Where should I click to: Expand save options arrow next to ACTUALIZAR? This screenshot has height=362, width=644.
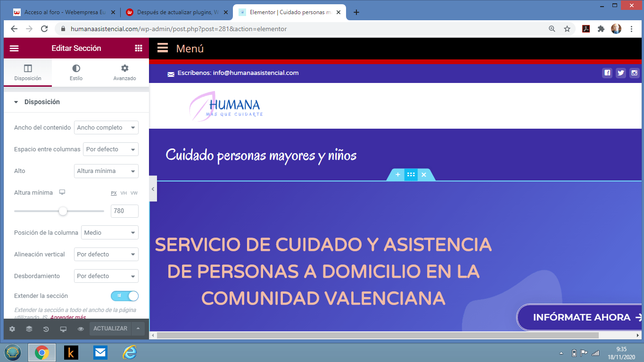point(138,329)
